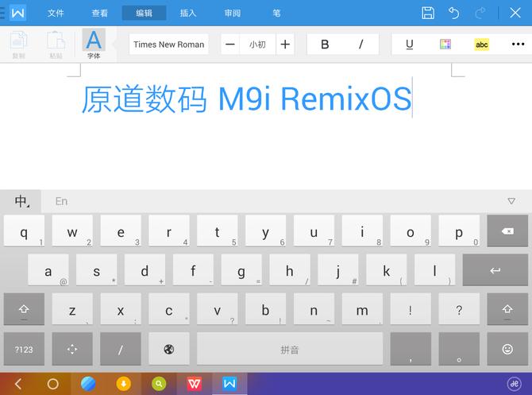Tap the g key
This screenshot has width=532, height=395.
241,270
